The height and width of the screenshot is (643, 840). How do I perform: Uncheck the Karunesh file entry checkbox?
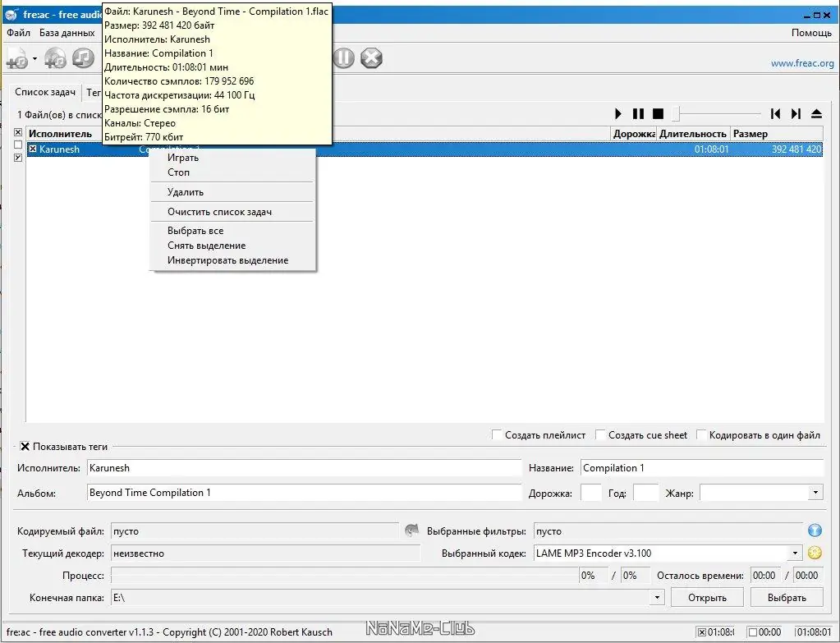pyautogui.click(x=31, y=149)
